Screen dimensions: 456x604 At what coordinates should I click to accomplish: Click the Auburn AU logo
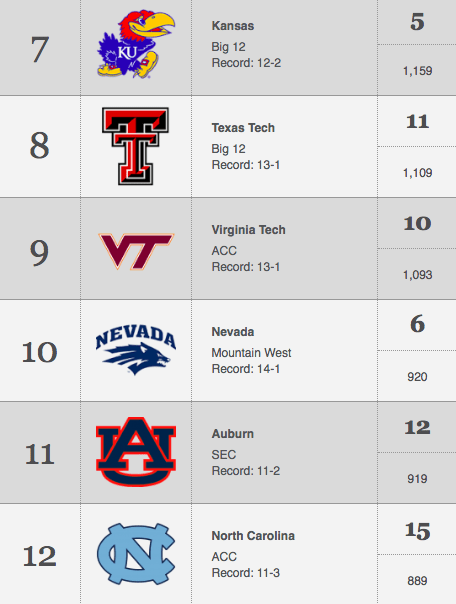pos(136,451)
